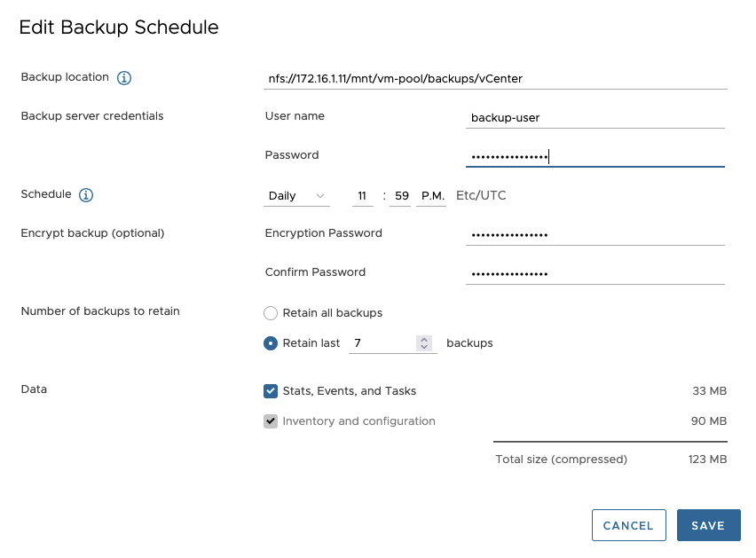Click the schedule hour field
Screen dimensions: 756x558
pos(362,196)
